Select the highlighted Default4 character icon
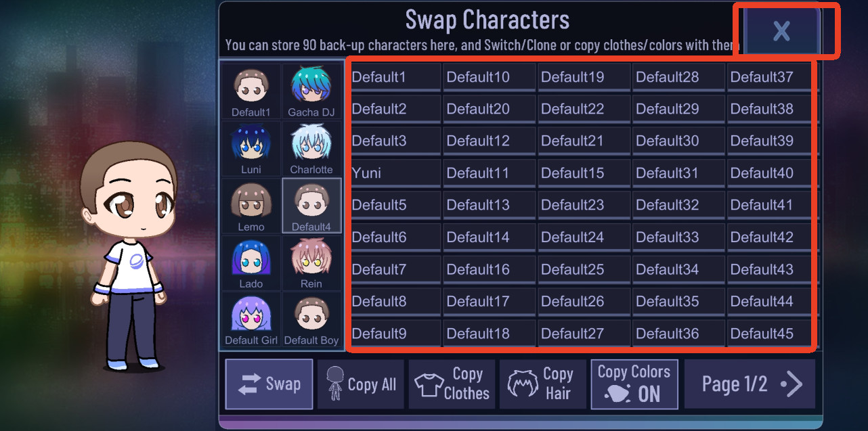The width and height of the screenshot is (868, 431). [311, 206]
